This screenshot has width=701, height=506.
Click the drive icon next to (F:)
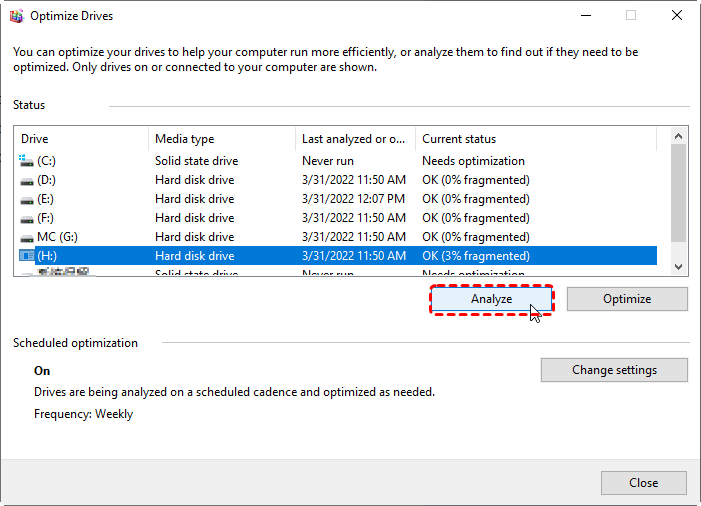[26, 218]
